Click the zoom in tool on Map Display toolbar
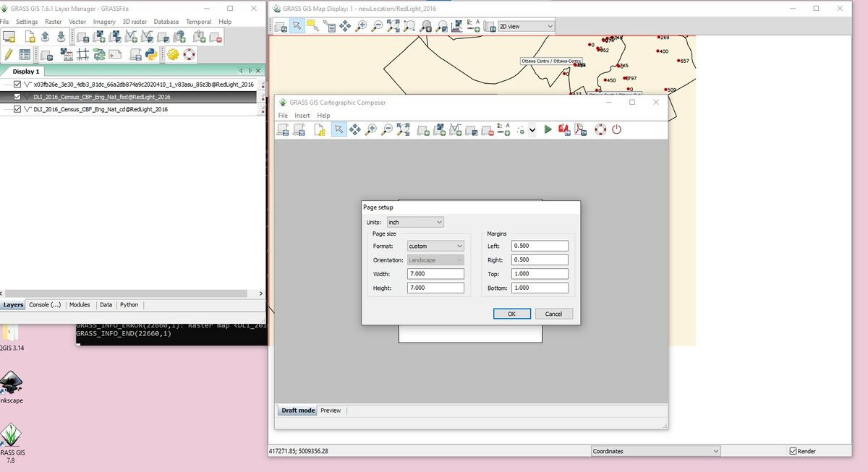868x472 pixels. [361, 26]
